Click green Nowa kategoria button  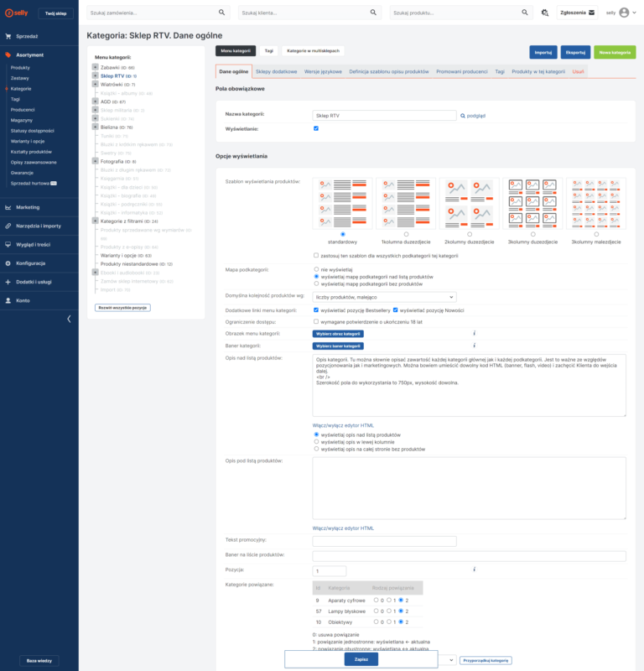click(x=615, y=52)
